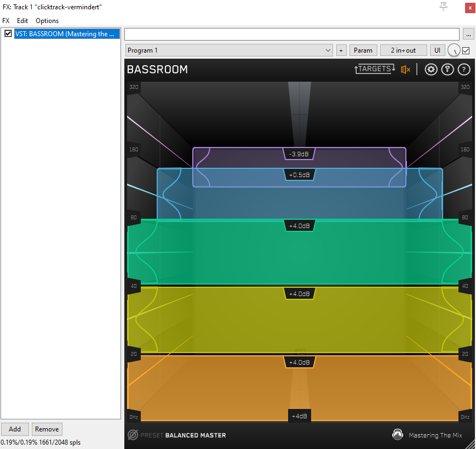The width and height of the screenshot is (476, 449).
Task: Click the pin window icon
Action: (444, 7)
